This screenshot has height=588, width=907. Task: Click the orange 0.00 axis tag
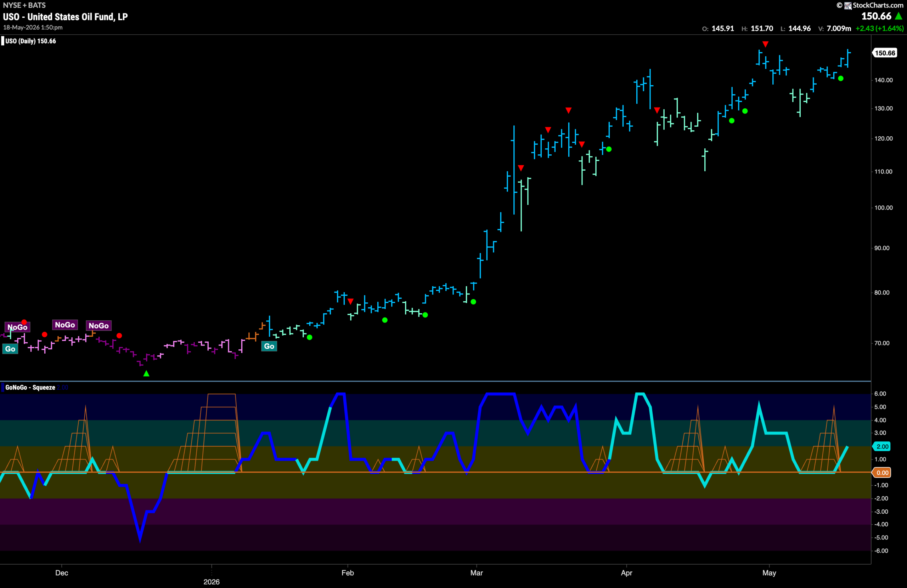882,473
